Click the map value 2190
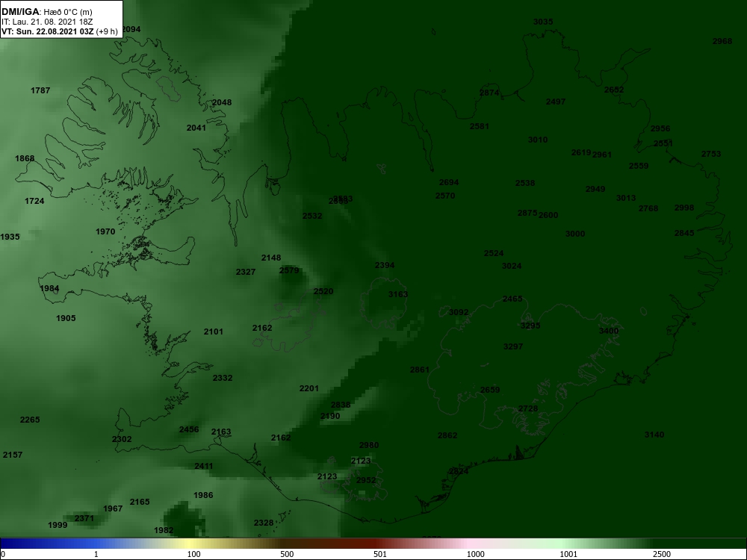 330,416
